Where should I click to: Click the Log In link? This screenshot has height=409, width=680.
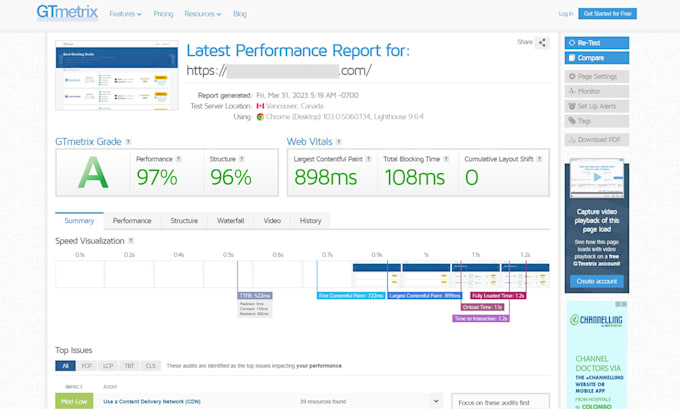[566, 14]
